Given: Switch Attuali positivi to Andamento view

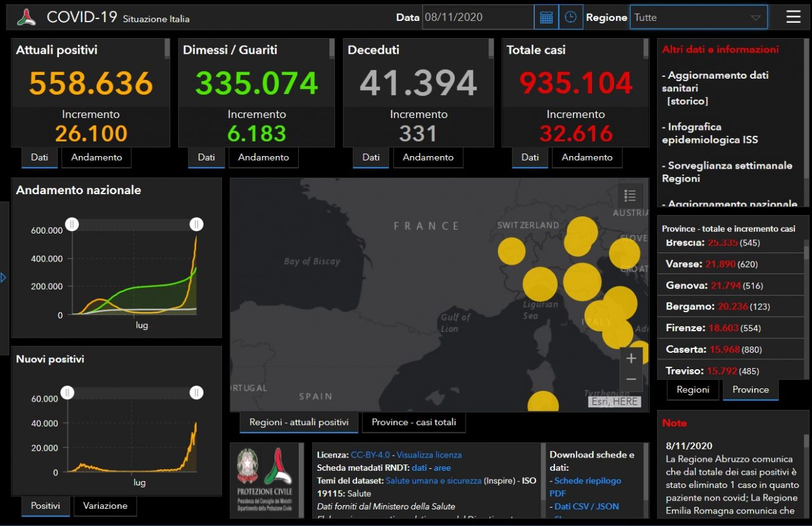Looking at the screenshot, I should pos(96,157).
